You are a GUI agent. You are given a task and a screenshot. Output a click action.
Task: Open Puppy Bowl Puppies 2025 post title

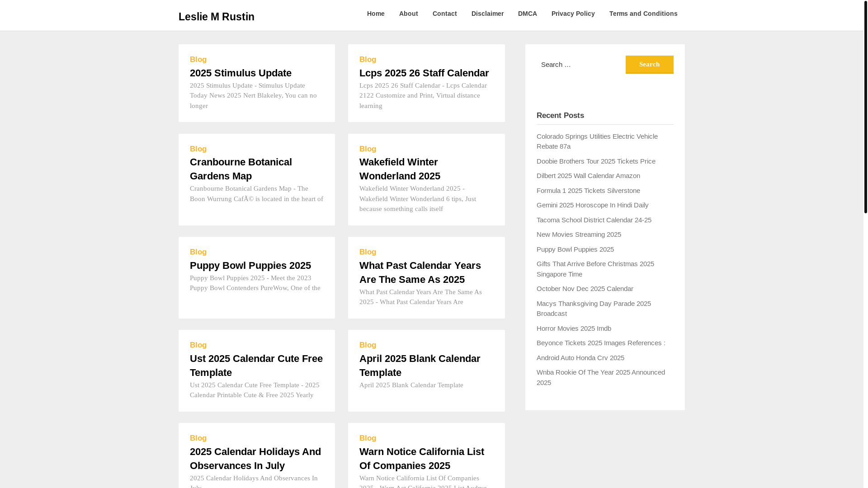pyautogui.click(x=250, y=265)
